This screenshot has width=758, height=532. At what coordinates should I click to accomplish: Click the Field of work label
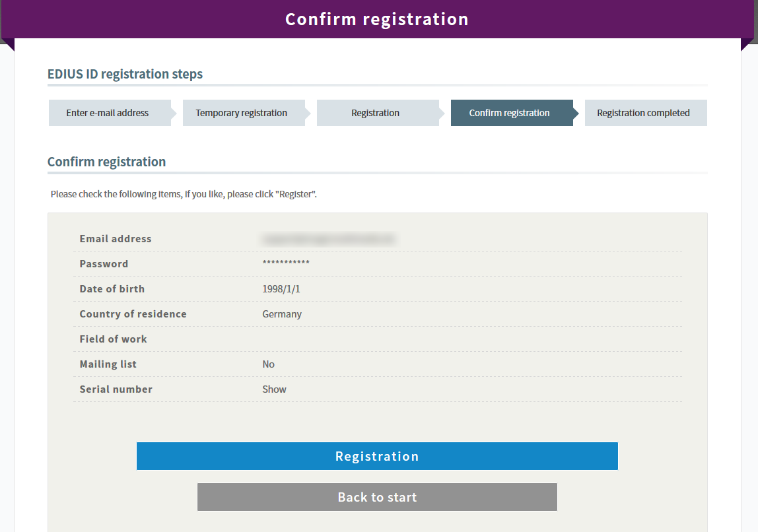[x=114, y=339]
